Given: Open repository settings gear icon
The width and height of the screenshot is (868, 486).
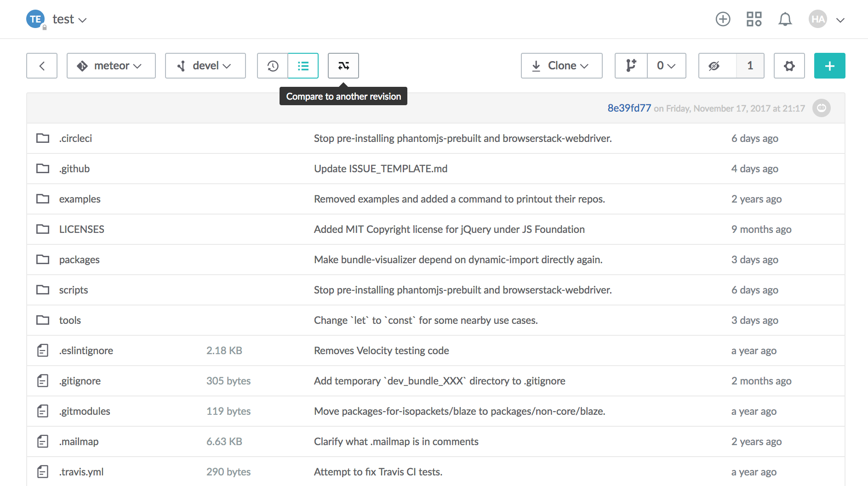Looking at the screenshot, I should click(789, 66).
